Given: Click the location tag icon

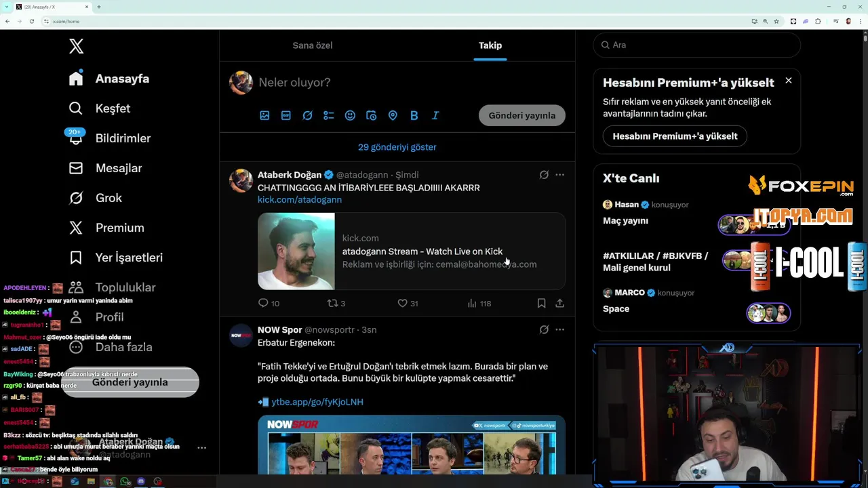Looking at the screenshot, I should (x=393, y=116).
